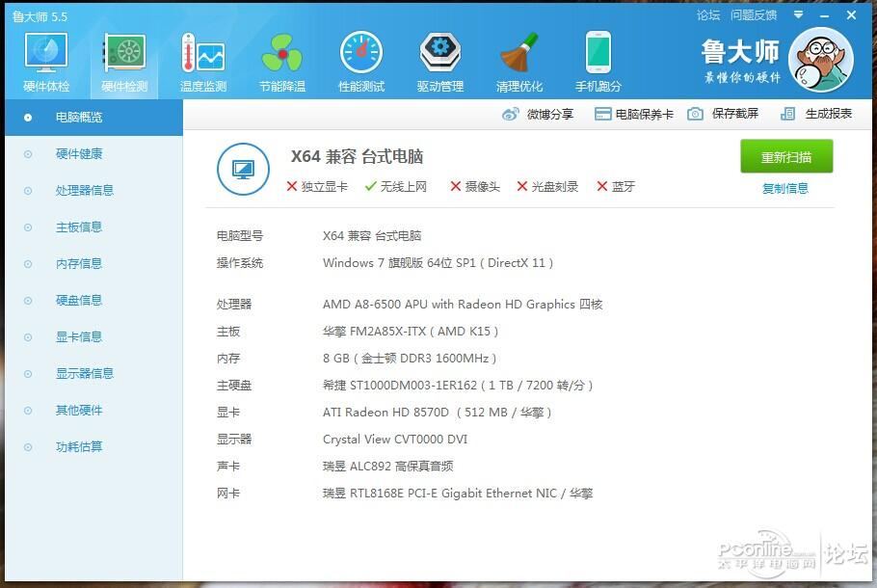Open 硬件体检 hardware checkup icon

coord(46,53)
